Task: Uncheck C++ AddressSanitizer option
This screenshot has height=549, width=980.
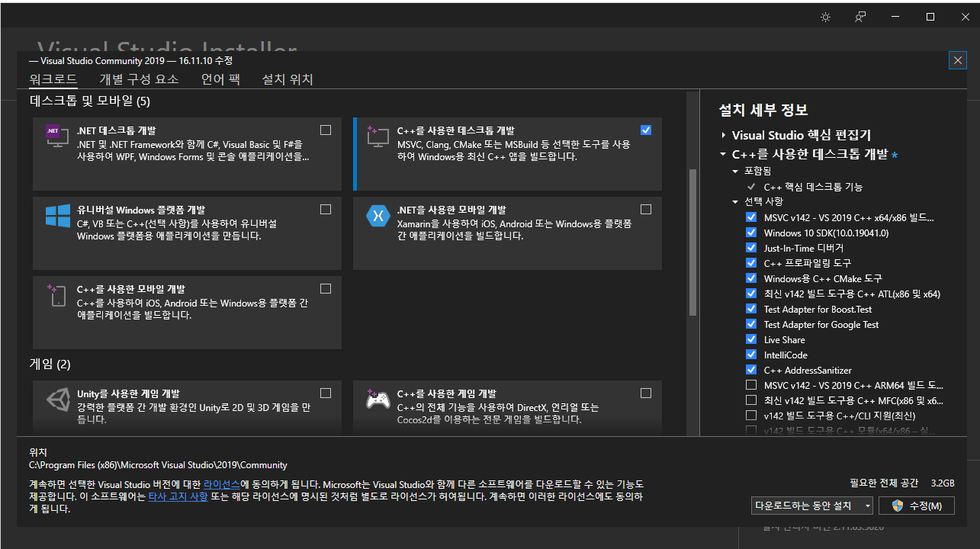Action: point(751,370)
